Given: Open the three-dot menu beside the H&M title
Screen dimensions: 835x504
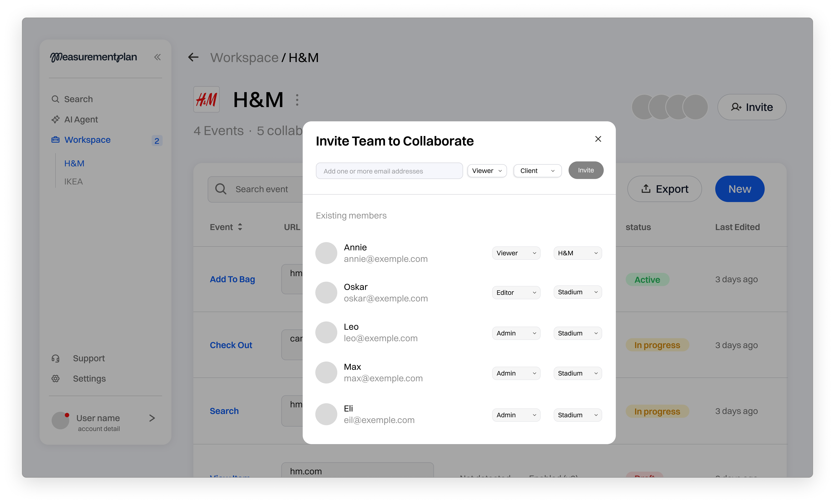Looking at the screenshot, I should tap(297, 100).
